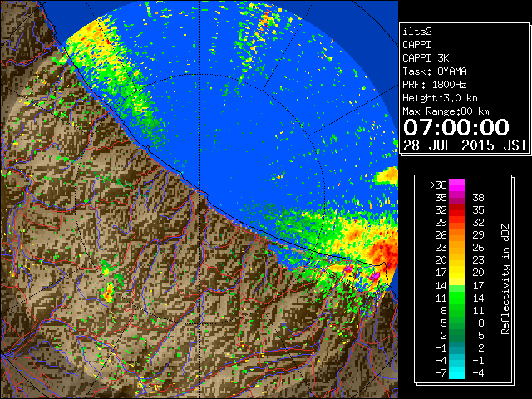
Task: Click the 07:00:00 time stamp
Action: tap(456, 127)
